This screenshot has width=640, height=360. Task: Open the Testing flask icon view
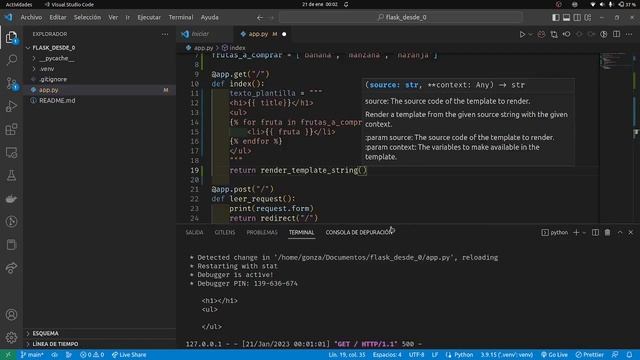tap(11, 176)
